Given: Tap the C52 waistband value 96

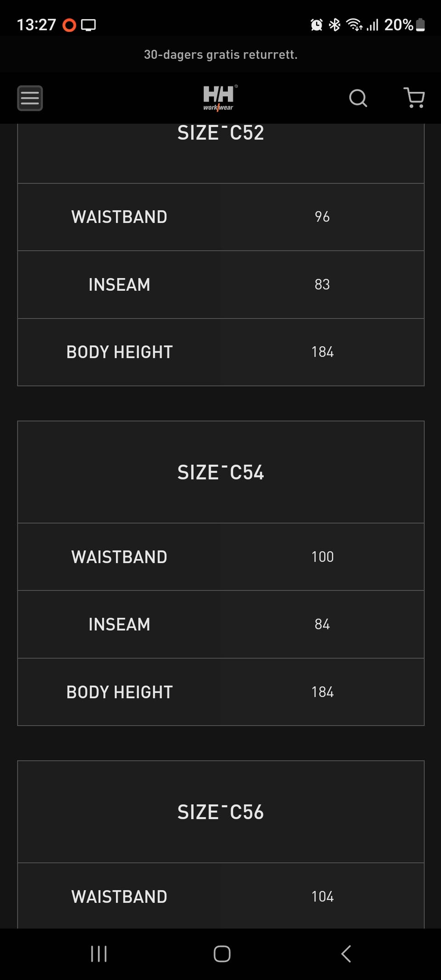Looking at the screenshot, I should tap(322, 217).
